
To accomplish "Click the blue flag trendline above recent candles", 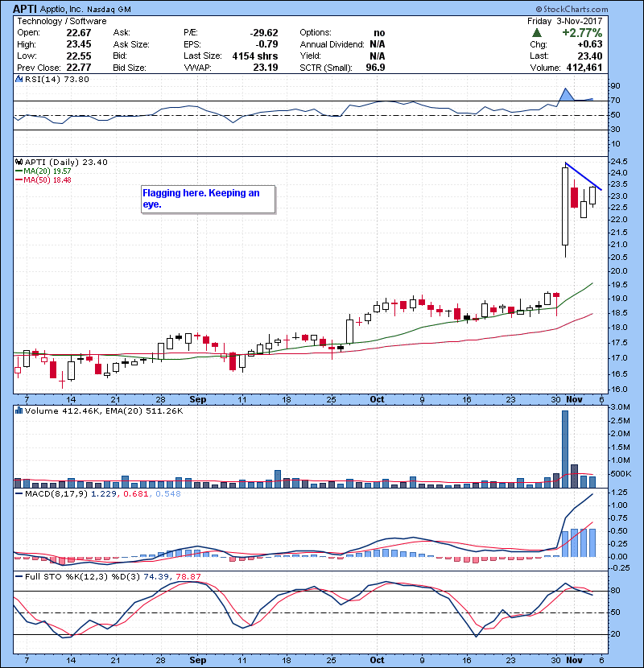I will click(x=583, y=176).
